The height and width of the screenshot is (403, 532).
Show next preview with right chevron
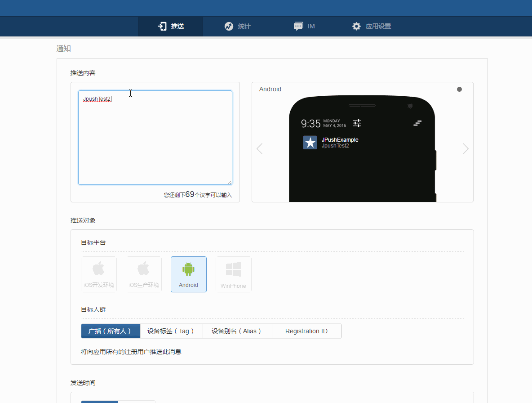pos(465,149)
